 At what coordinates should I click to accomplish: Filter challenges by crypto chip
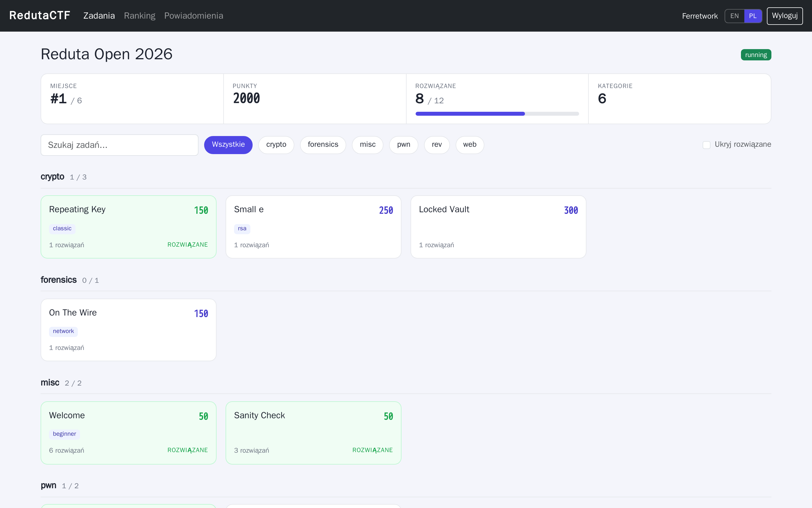[x=276, y=145]
